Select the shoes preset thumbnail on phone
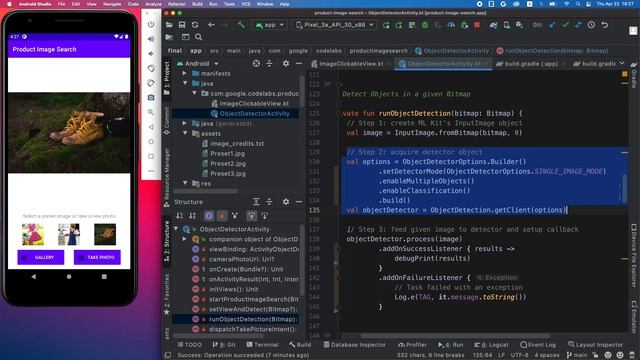Image resolution: width=640 pixels, height=360 pixels. pos(105,234)
